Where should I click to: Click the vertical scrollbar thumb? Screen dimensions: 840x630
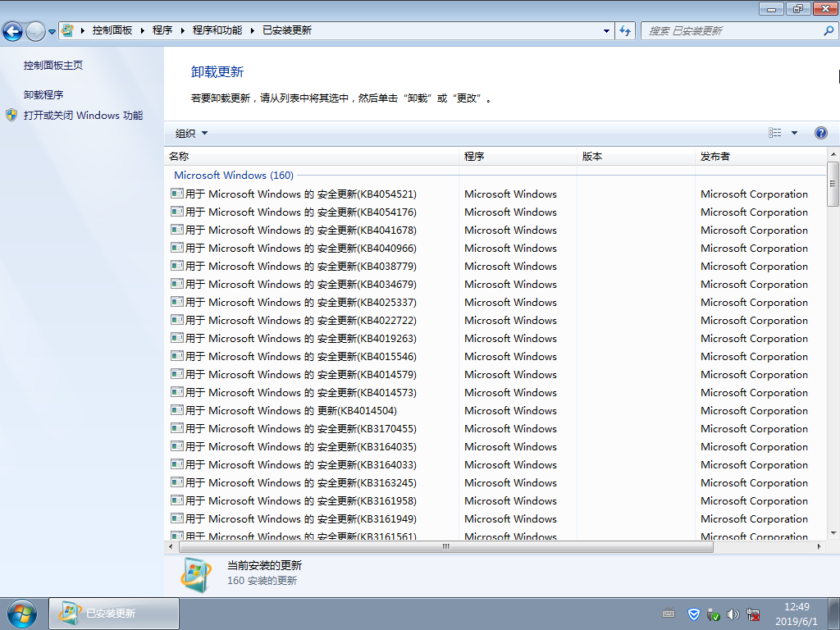[833, 184]
